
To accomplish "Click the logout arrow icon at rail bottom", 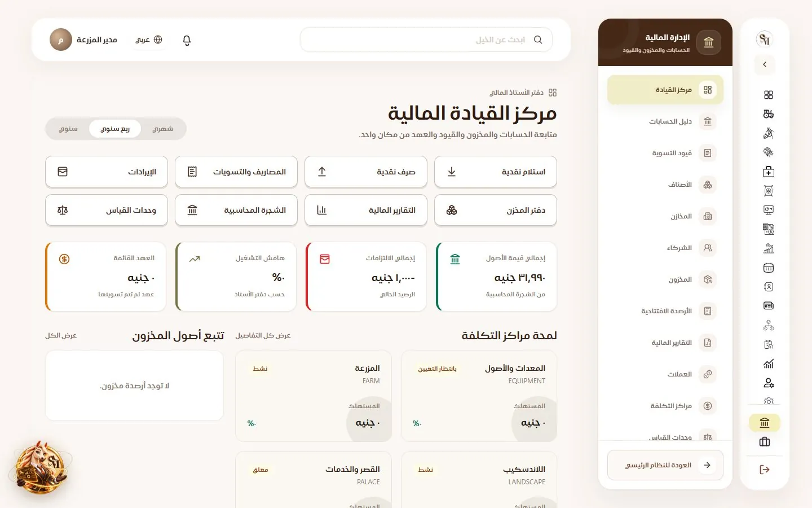I will coord(765,470).
